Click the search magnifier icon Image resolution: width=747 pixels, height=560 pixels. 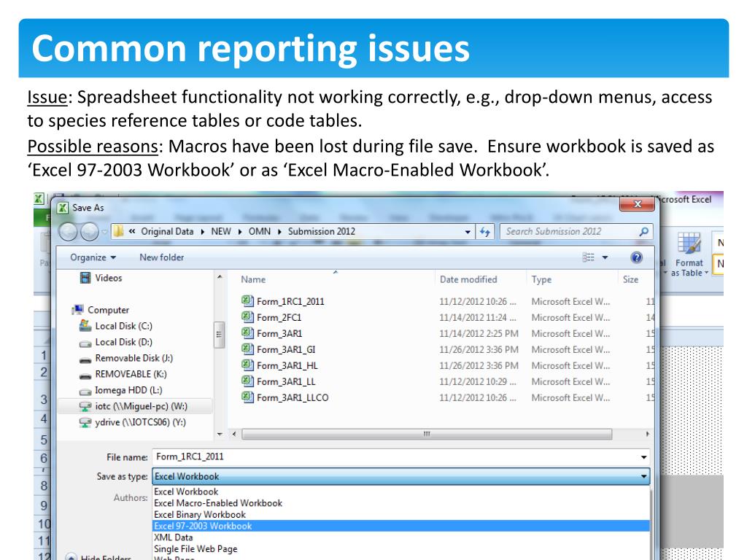point(643,231)
